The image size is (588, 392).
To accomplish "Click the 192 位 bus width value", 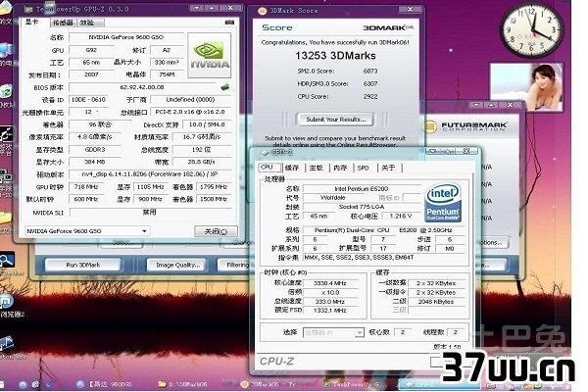I will tap(201, 149).
